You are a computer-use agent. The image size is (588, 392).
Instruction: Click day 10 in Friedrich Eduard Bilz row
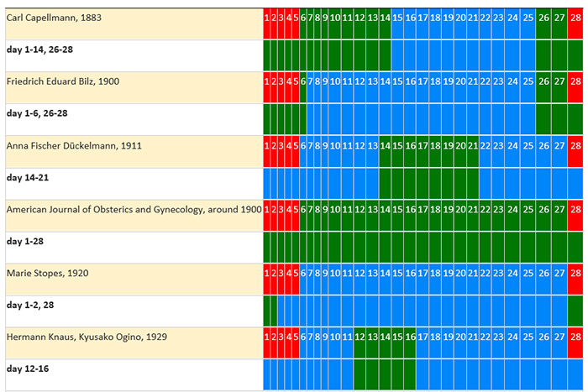click(335, 81)
